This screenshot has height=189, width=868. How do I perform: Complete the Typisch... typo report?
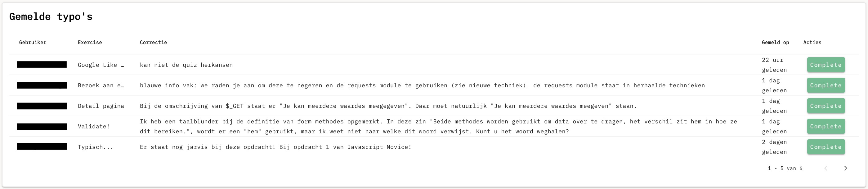826,147
